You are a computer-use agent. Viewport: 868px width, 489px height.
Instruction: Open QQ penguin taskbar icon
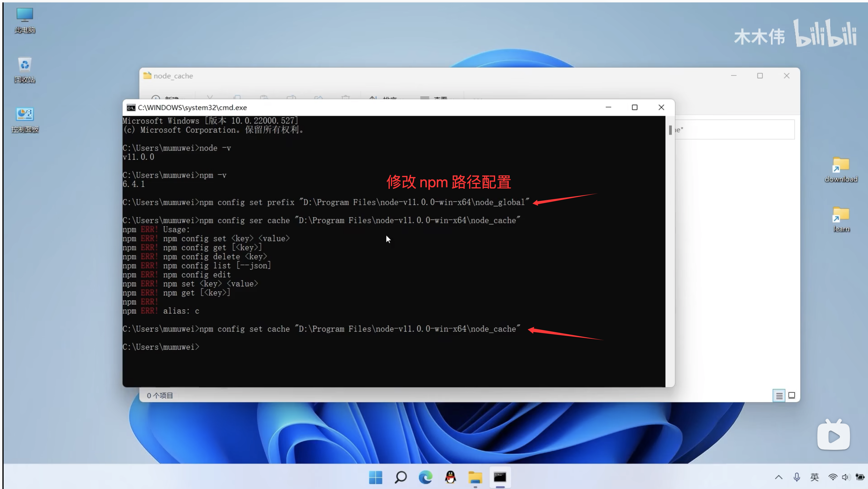pyautogui.click(x=450, y=477)
